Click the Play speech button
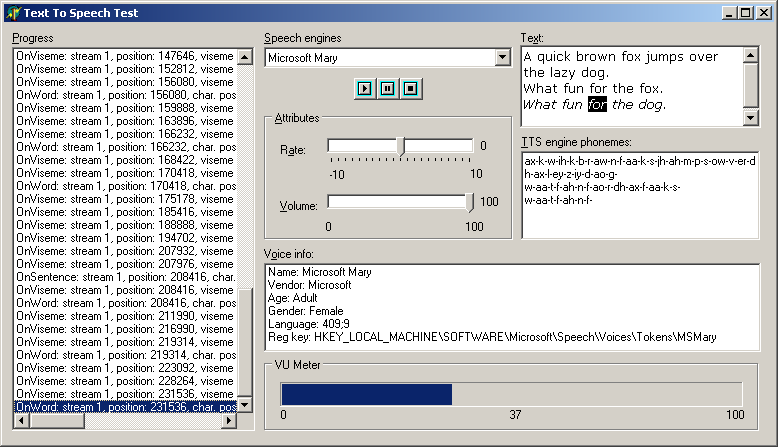Viewport: 778px width, 447px height. 364,89
